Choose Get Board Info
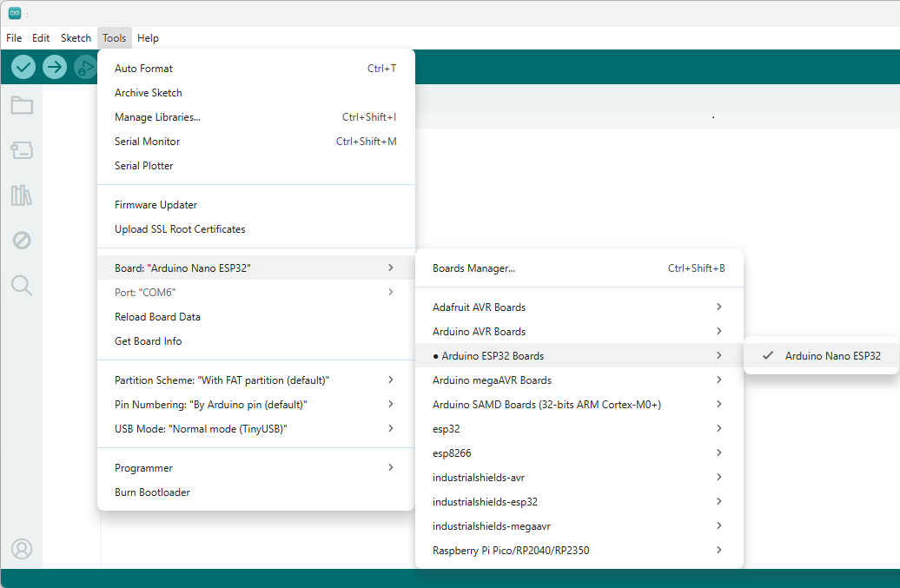This screenshot has width=900, height=588. pyautogui.click(x=256, y=340)
